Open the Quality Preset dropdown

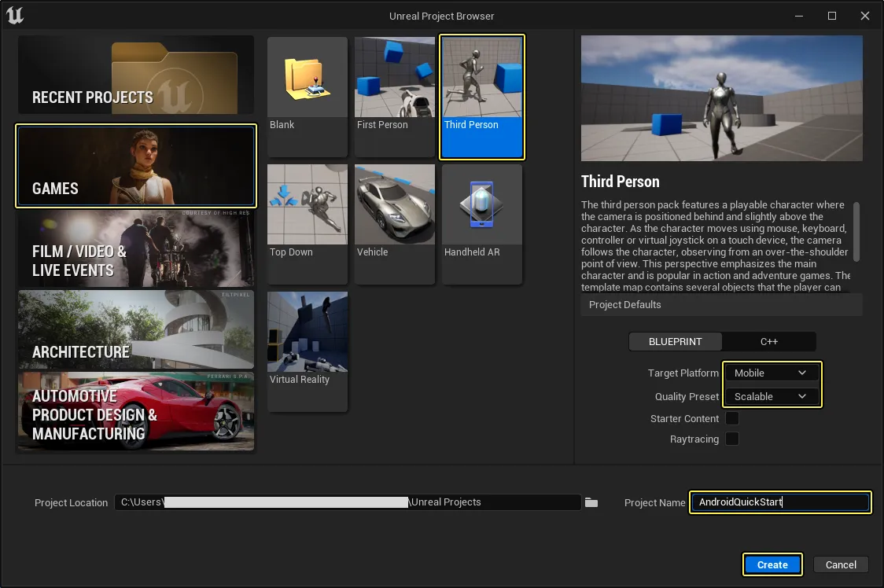[x=772, y=397]
